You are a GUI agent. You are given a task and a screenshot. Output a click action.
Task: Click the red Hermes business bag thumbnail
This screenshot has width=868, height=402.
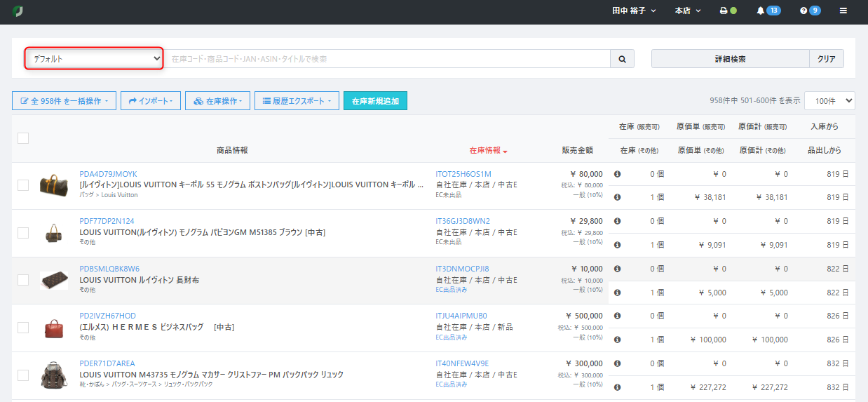pos(53,328)
